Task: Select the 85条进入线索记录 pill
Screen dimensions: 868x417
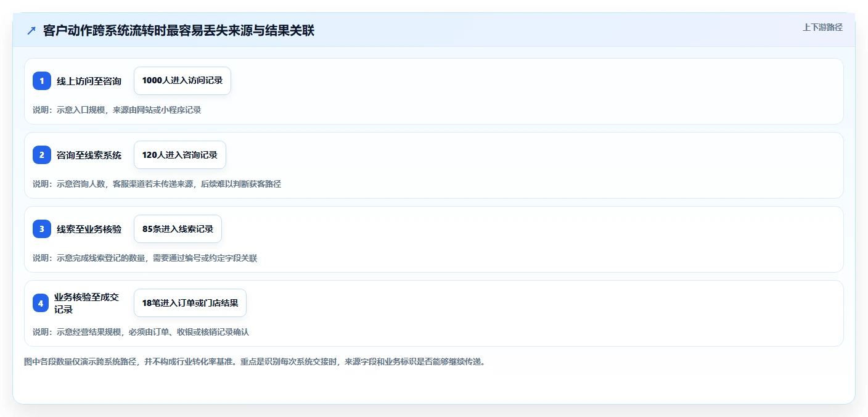Action: tap(178, 229)
